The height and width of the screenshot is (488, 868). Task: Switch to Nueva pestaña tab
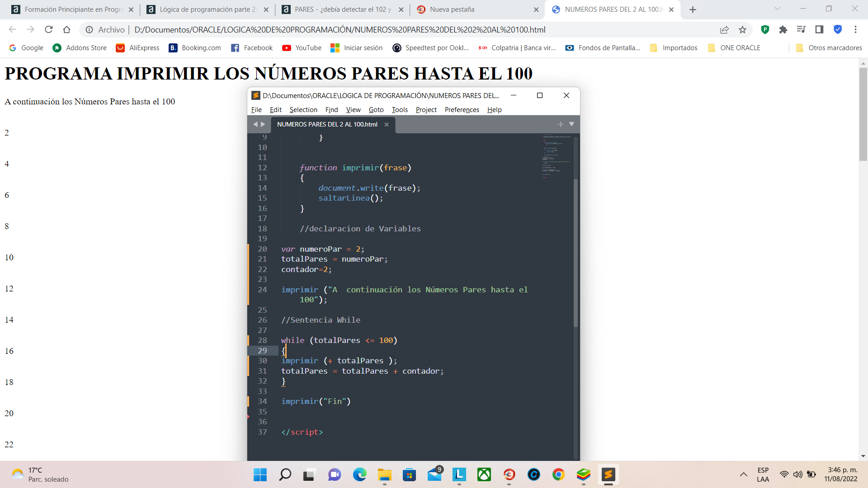[477, 9]
